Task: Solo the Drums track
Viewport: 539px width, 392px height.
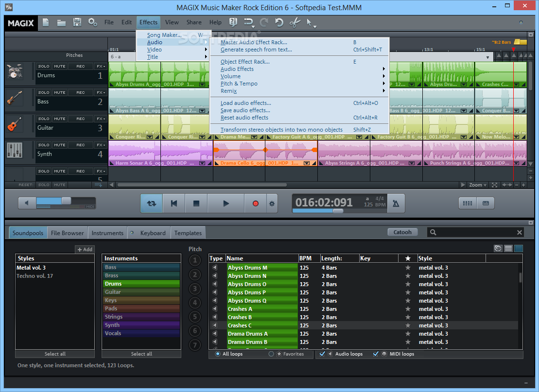Action: click(44, 67)
